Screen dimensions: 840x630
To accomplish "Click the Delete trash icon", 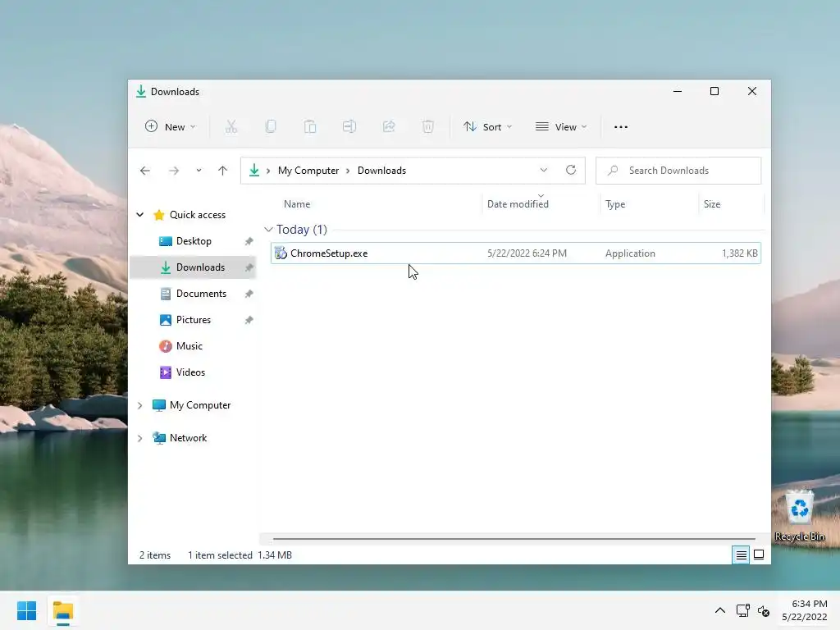I will click(428, 127).
